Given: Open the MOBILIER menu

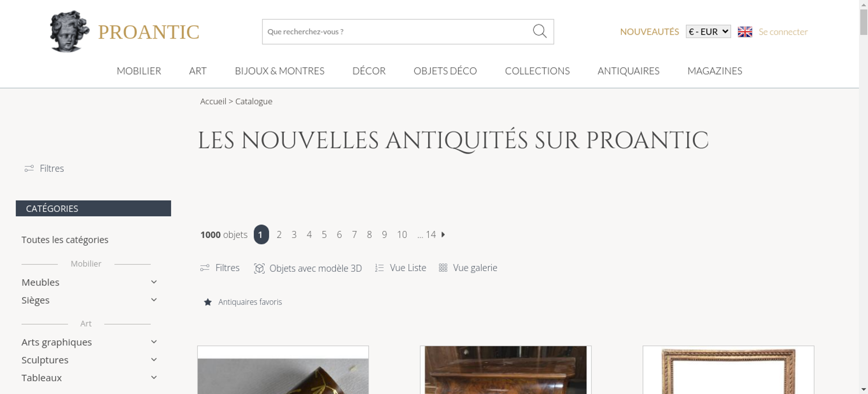Looking at the screenshot, I should tap(139, 71).
